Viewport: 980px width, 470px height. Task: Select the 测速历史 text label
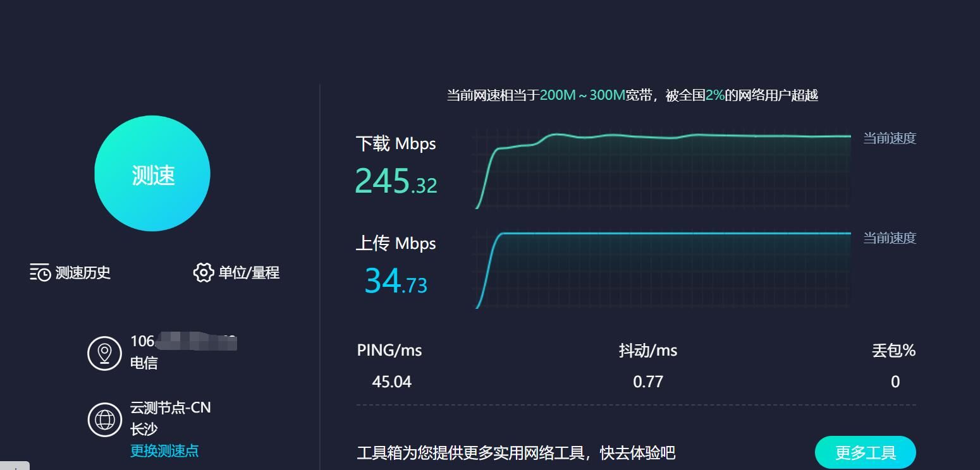83,273
